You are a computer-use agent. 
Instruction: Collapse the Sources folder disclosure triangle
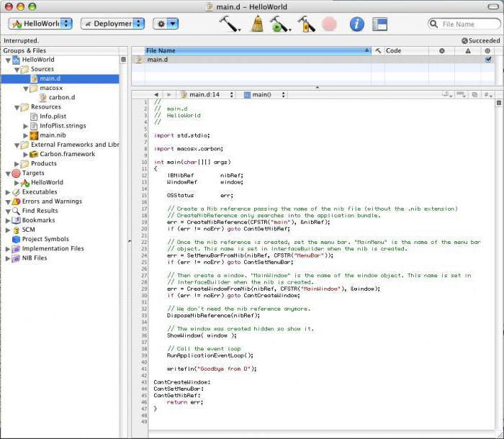coord(17,69)
